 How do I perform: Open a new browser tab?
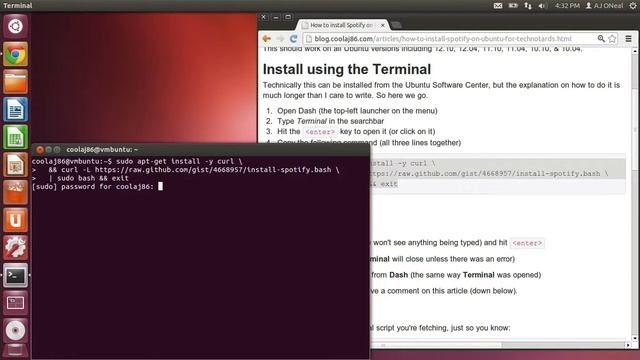tap(396, 25)
